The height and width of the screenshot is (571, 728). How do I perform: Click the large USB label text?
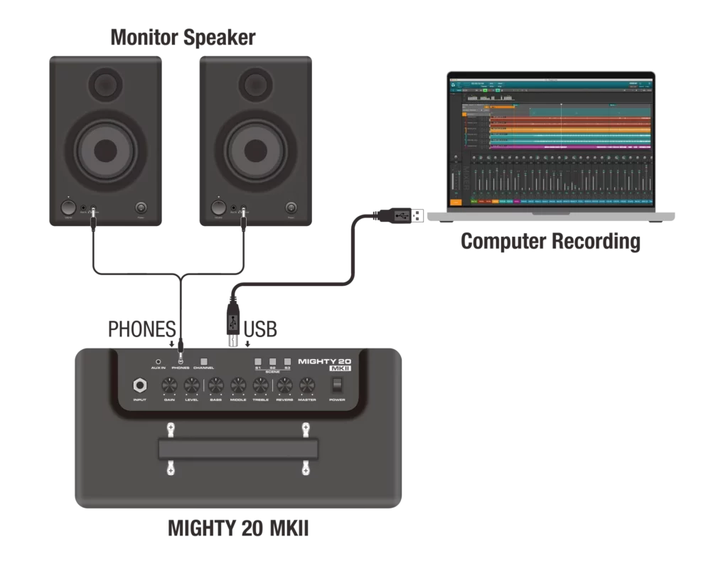260,329
